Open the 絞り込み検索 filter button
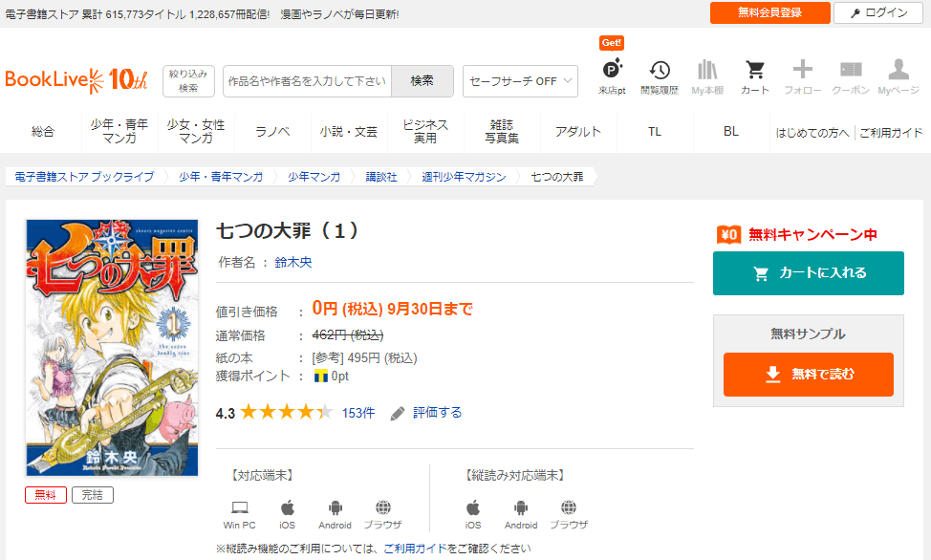This screenshot has width=931, height=560. point(189,81)
